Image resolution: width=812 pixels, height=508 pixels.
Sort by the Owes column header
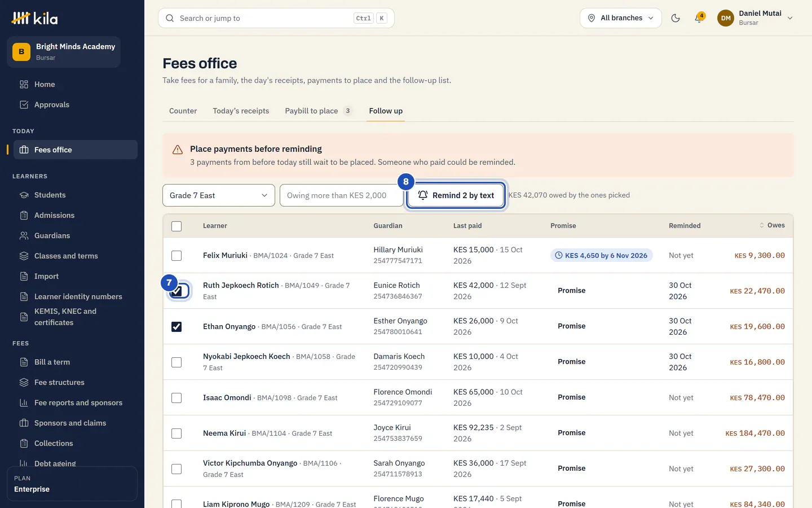[x=772, y=225]
